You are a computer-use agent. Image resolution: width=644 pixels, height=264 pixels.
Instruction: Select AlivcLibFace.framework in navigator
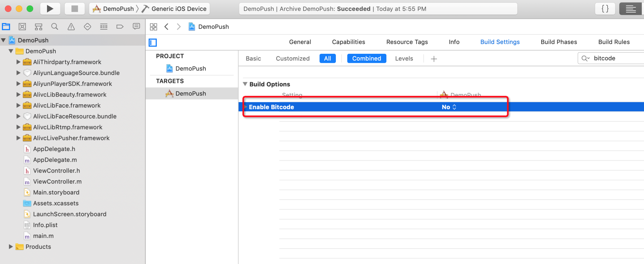coord(67,105)
